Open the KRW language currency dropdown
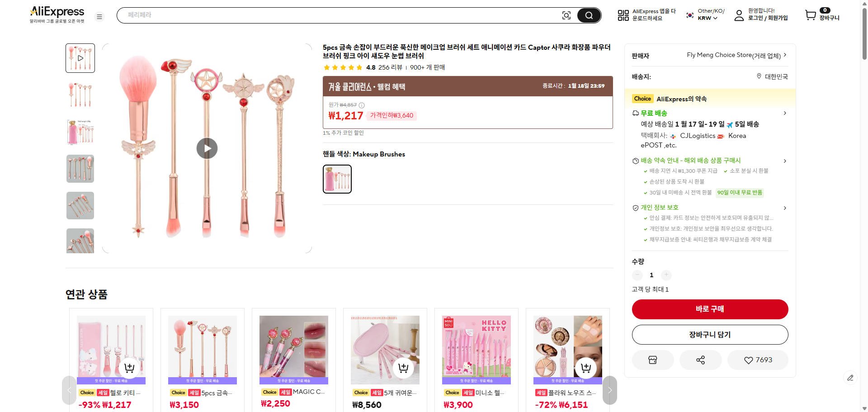The height and width of the screenshot is (412, 868). pos(707,18)
